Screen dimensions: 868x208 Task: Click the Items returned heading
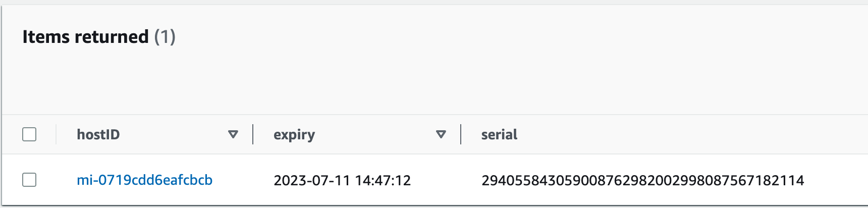coord(85,37)
